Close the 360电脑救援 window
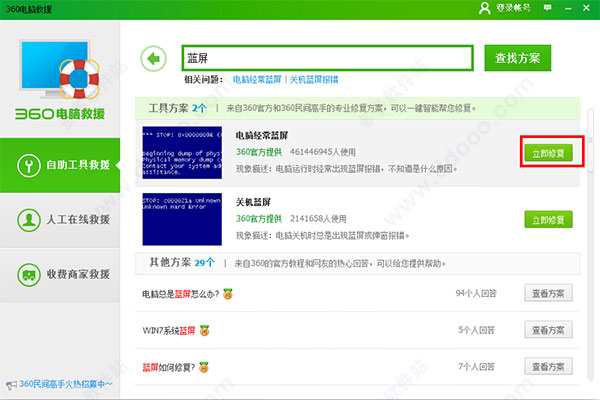Viewport: 600px width, 400px height. [586, 8]
